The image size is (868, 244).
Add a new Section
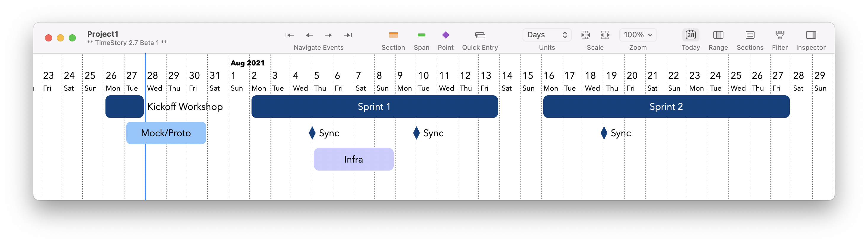point(393,35)
